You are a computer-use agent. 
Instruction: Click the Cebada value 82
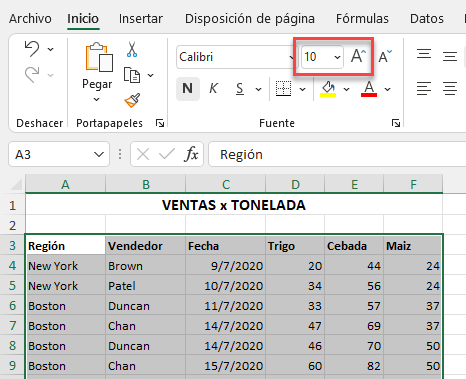(354, 366)
